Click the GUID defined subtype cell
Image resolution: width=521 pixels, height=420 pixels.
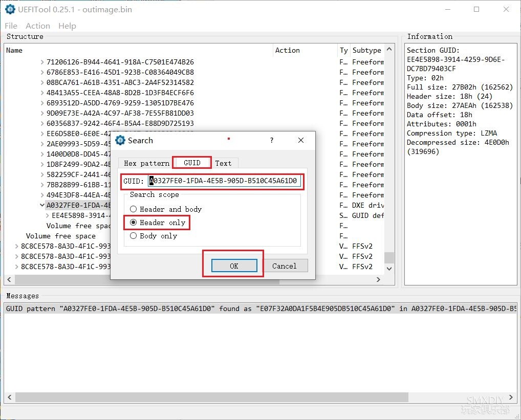click(368, 215)
